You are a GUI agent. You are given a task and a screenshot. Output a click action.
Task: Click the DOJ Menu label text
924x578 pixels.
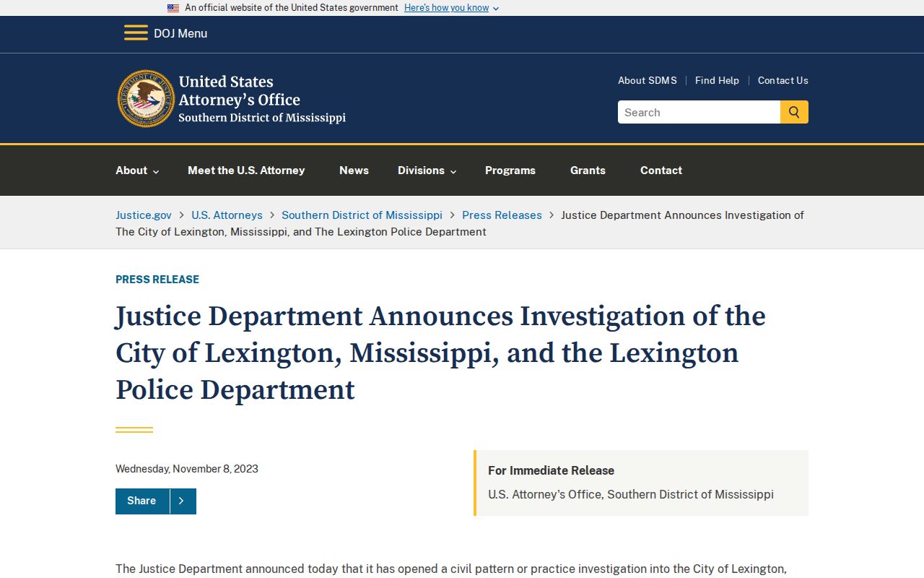click(x=180, y=33)
